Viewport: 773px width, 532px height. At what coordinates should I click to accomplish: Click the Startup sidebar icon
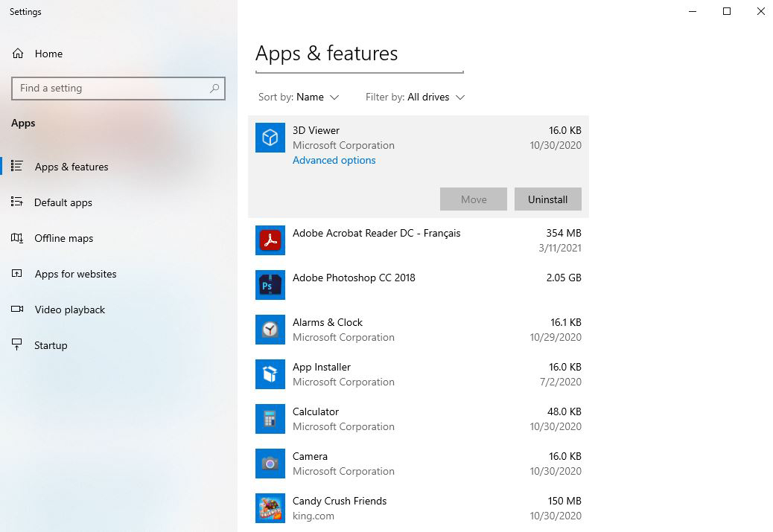pyautogui.click(x=17, y=344)
